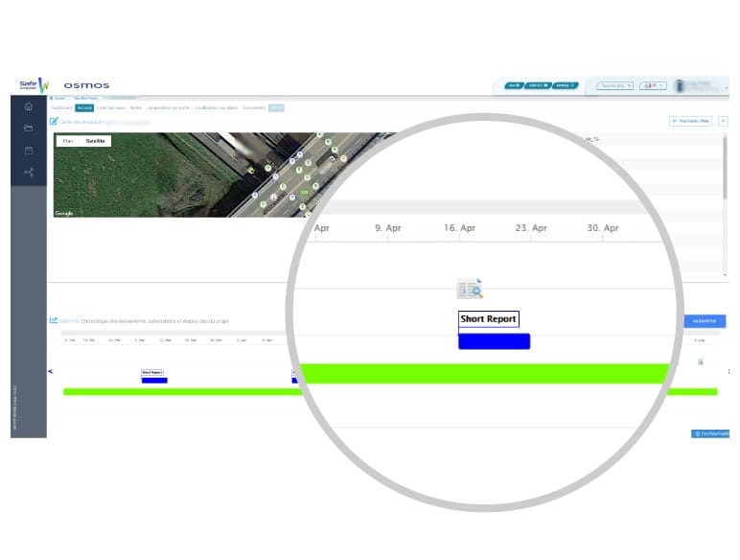740x560 pixels.
Task: Open the calendar icon in sidebar
Action: [29, 151]
